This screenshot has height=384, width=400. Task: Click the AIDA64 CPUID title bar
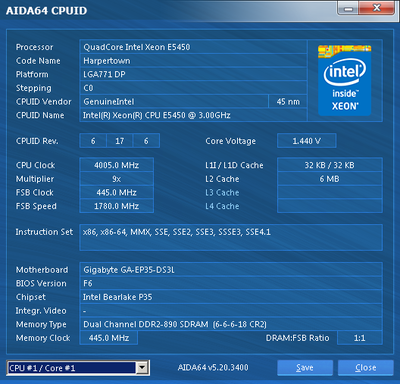tap(168, 10)
